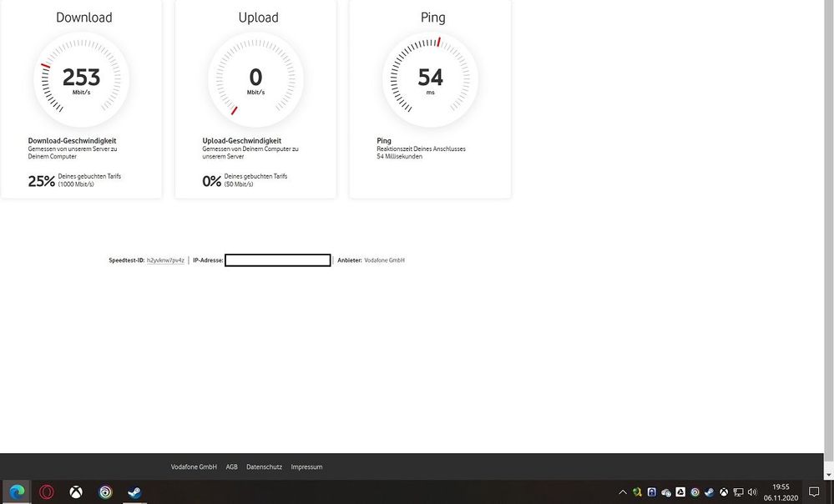The width and height of the screenshot is (834, 504).
Task: Open Steam from the taskbar
Action: pyautogui.click(x=134, y=492)
